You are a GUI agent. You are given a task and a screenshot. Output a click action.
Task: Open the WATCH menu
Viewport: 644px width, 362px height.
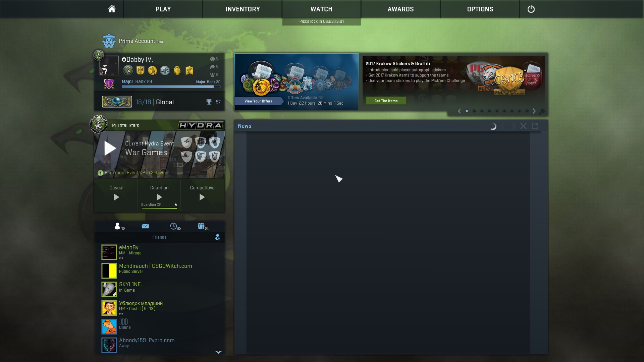click(x=321, y=9)
